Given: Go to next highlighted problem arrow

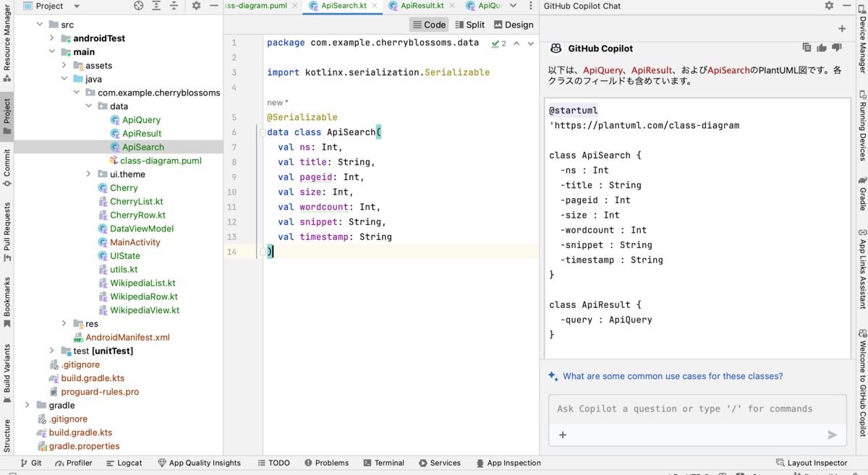Looking at the screenshot, I should (x=531, y=43).
